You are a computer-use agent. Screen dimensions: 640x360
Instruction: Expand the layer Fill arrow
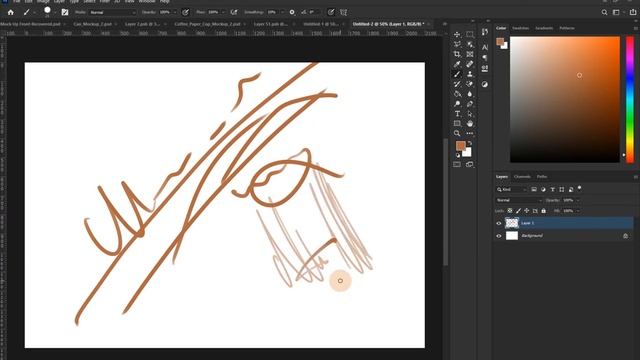[x=577, y=211]
